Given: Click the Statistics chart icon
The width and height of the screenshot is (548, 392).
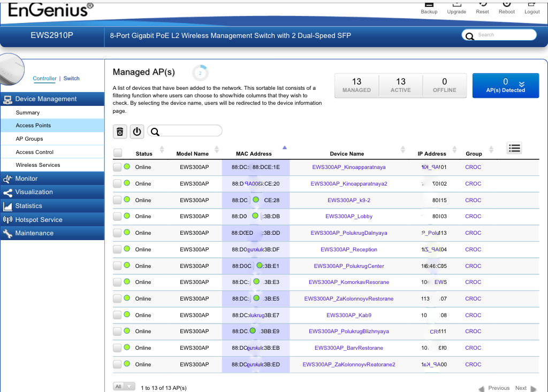Looking at the screenshot, I should pos(7,206).
